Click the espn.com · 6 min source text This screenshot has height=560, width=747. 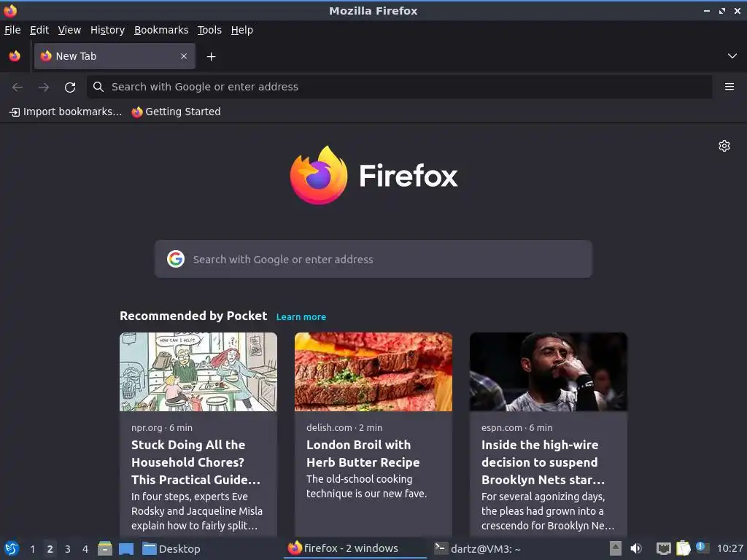tap(517, 427)
